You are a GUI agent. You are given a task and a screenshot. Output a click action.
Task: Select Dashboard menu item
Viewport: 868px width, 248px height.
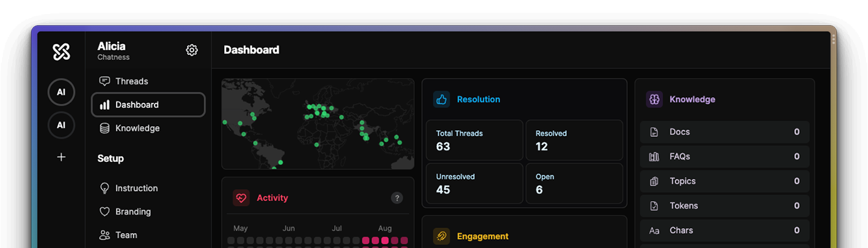[x=148, y=105]
